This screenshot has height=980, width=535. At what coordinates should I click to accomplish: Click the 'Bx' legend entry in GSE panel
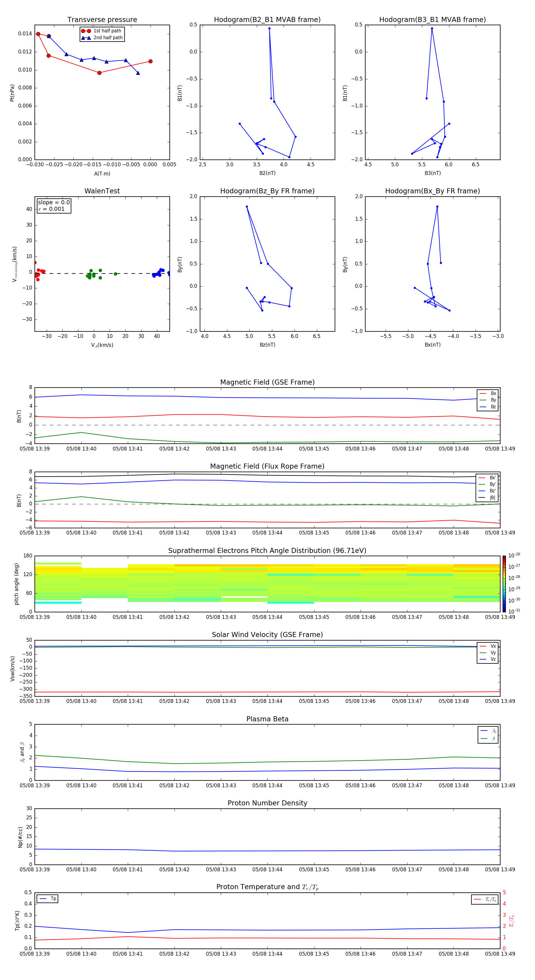click(488, 393)
